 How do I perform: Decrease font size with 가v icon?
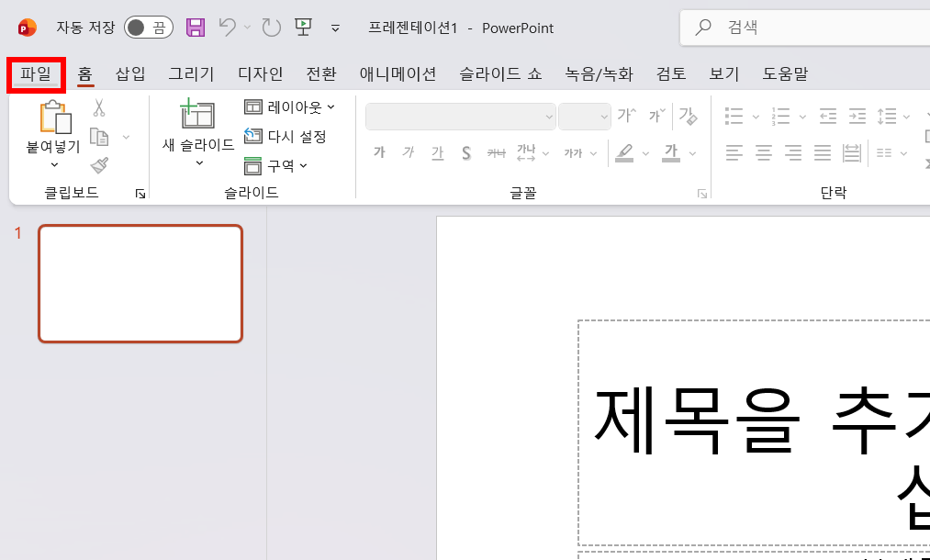(656, 115)
